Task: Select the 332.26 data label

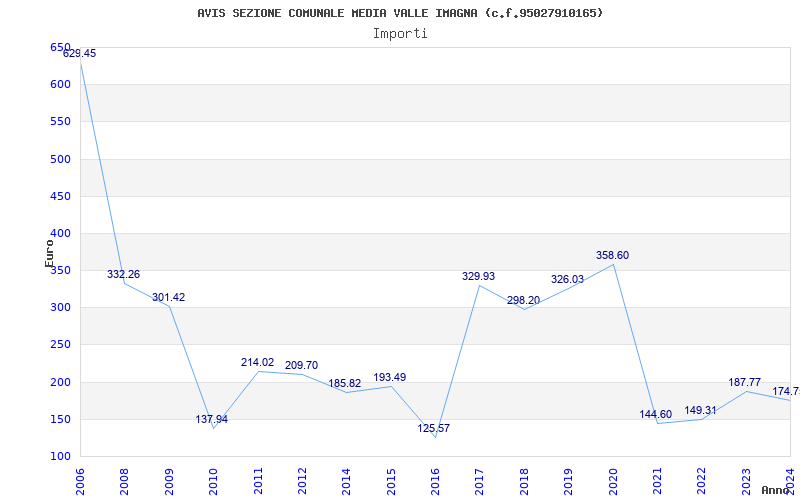Action: (x=123, y=274)
